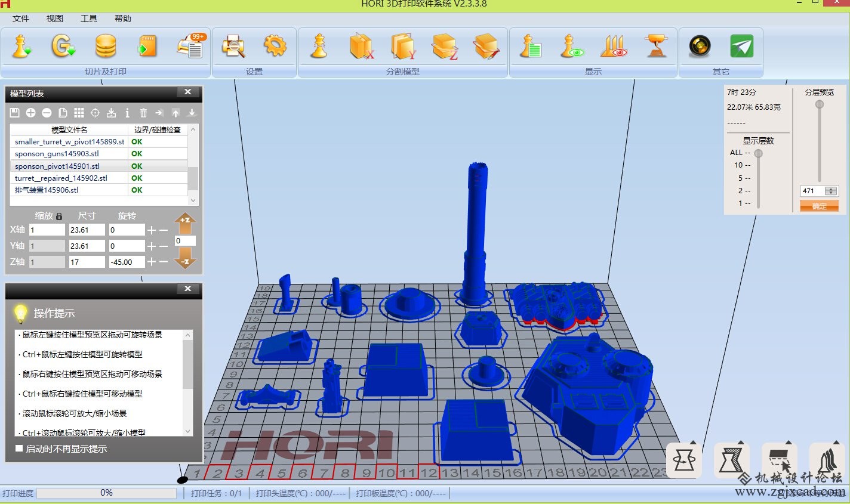
Task: Click the minus button for Y axis rotation
Action: [164, 246]
